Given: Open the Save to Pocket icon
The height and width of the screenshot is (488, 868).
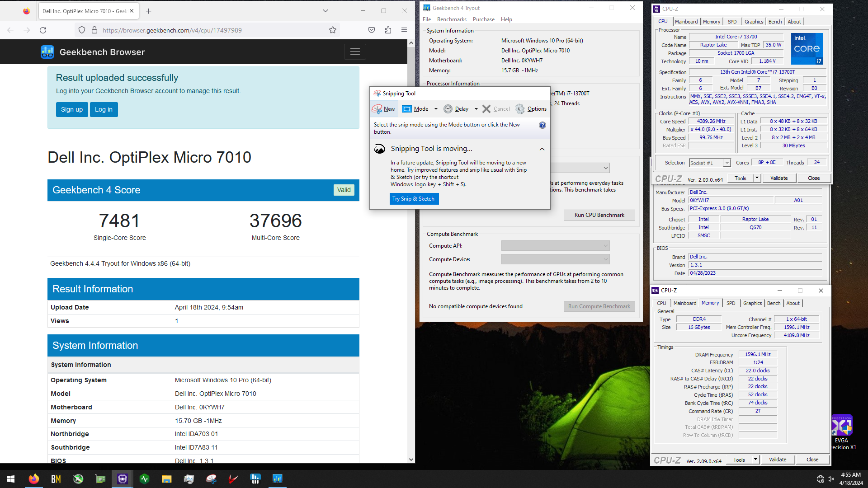Looking at the screenshot, I should pyautogui.click(x=372, y=30).
